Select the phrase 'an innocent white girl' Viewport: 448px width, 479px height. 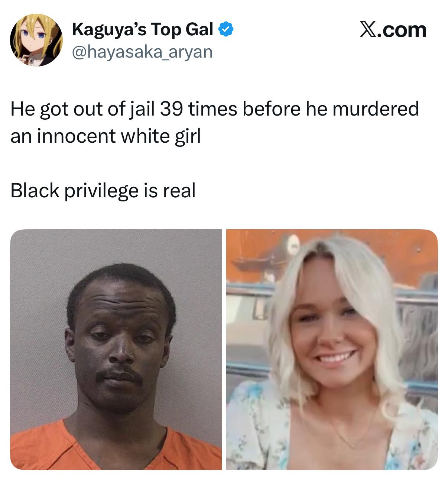pyautogui.click(x=105, y=136)
